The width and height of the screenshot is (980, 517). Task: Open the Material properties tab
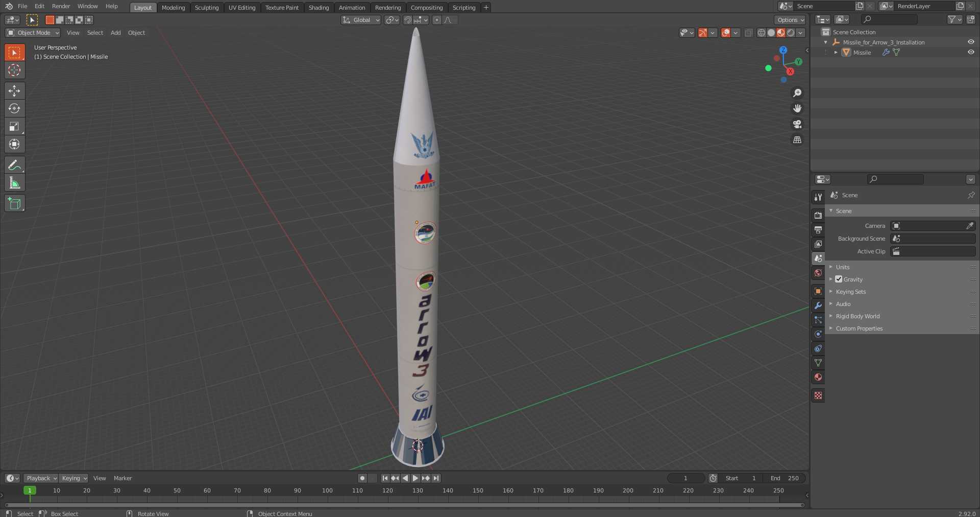click(x=818, y=377)
